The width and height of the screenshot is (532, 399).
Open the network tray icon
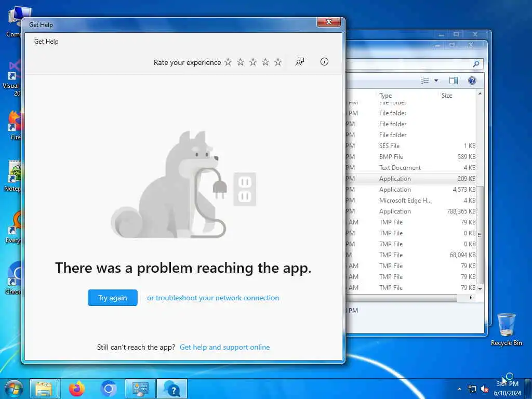472,389
